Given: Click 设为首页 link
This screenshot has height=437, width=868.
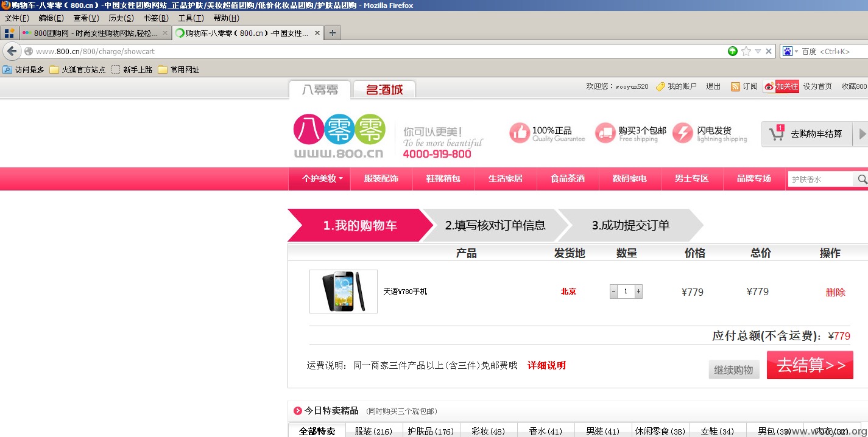Looking at the screenshot, I should click(817, 86).
